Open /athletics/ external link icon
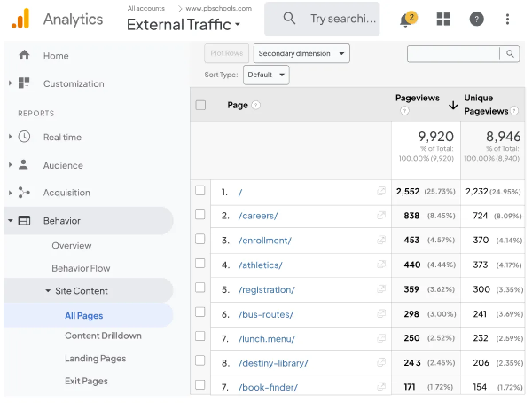532x403 pixels. pos(381,265)
